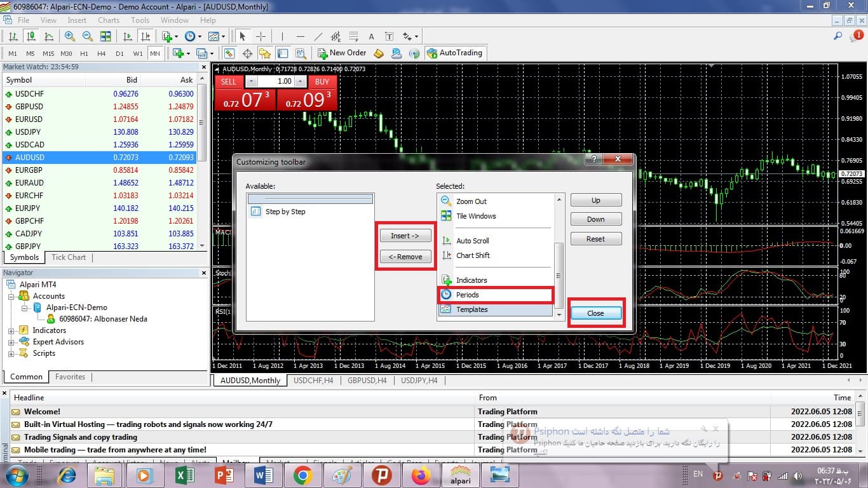Click the Zoom In magnifier toolbar icon
The width and height of the screenshot is (868, 488).
70,36
